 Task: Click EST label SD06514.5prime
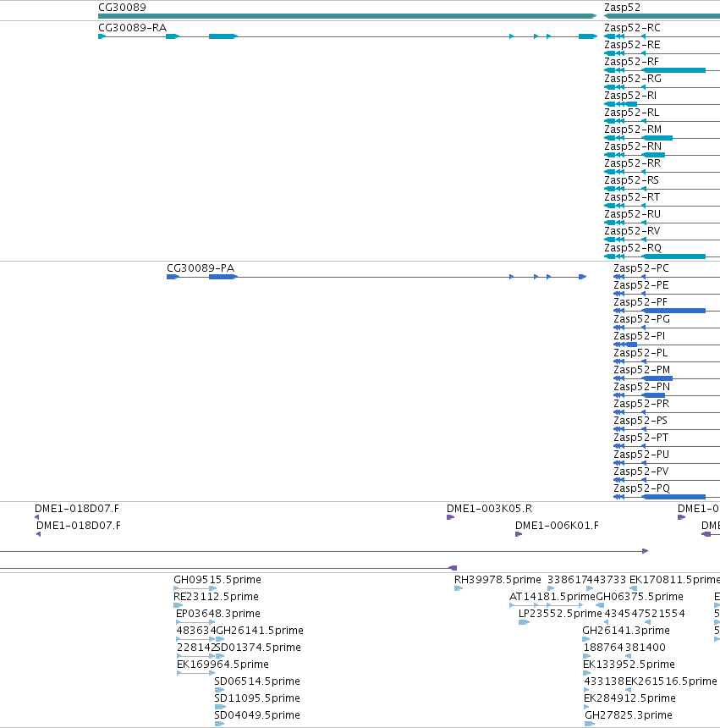pyautogui.click(x=257, y=681)
